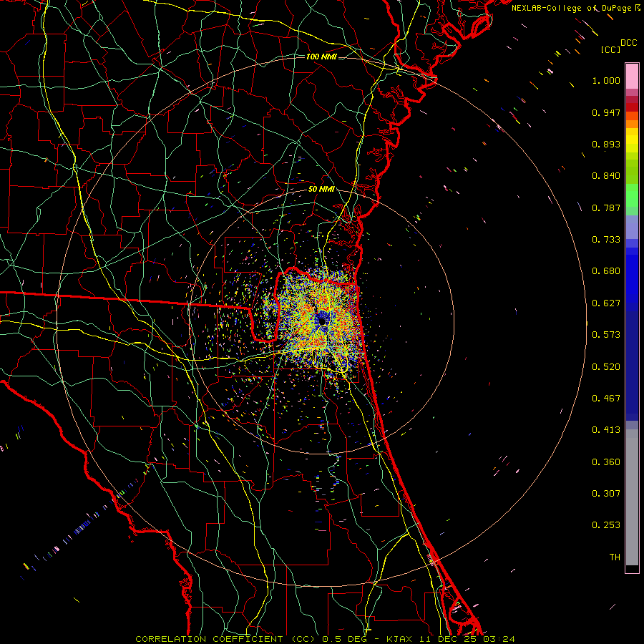Click the 0.253 legend value
The image size is (644, 644).
pos(606,525)
